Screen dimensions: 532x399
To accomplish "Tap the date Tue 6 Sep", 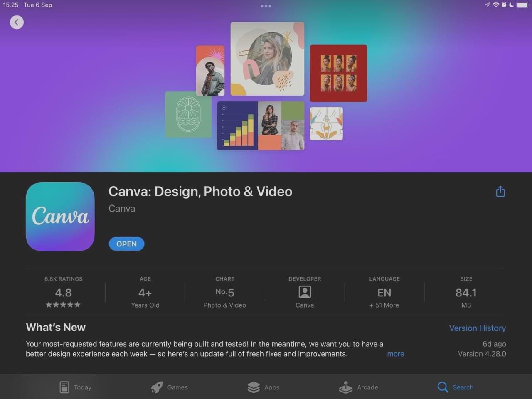I will pyautogui.click(x=38, y=5).
